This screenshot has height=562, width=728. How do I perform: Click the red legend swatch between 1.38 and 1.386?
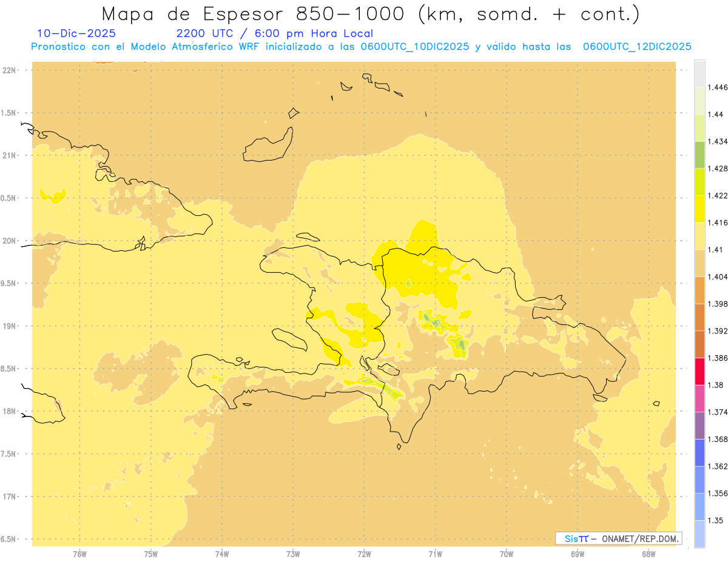[699, 371]
